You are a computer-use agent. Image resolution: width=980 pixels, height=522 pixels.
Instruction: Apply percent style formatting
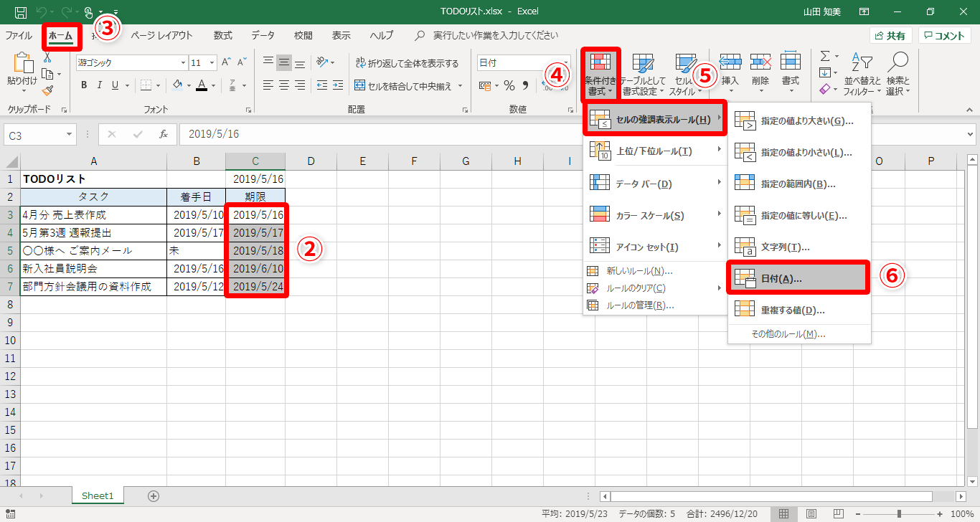pyautogui.click(x=509, y=86)
